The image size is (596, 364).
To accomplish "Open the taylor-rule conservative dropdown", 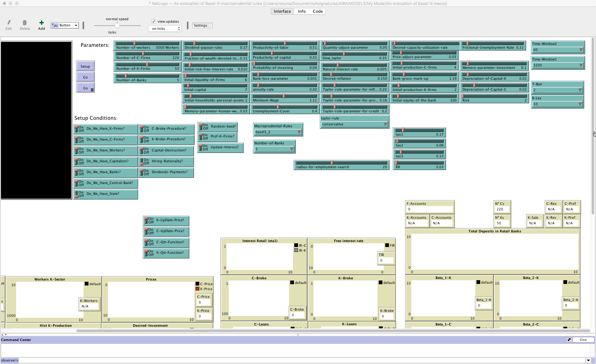I will pyautogui.click(x=354, y=124).
